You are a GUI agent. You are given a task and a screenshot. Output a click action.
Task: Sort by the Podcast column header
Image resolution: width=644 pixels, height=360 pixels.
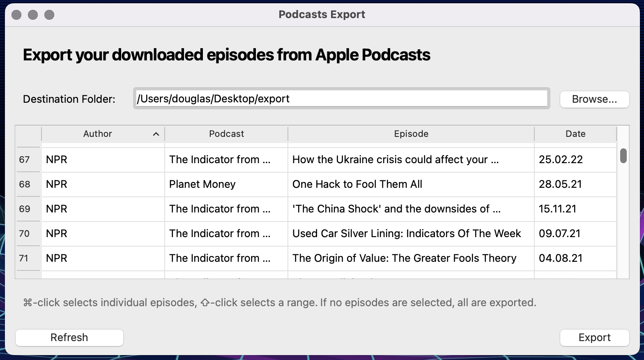pyautogui.click(x=226, y=134)
